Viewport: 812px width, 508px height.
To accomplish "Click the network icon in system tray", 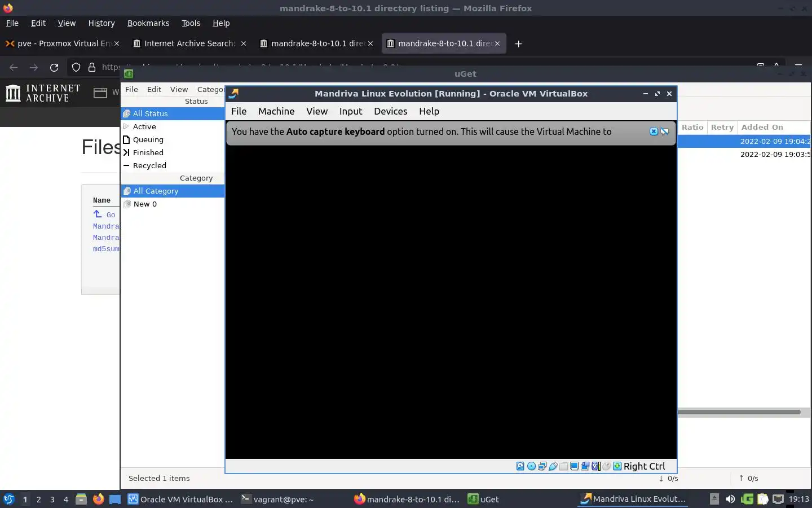I will click(x=778, y=499).
